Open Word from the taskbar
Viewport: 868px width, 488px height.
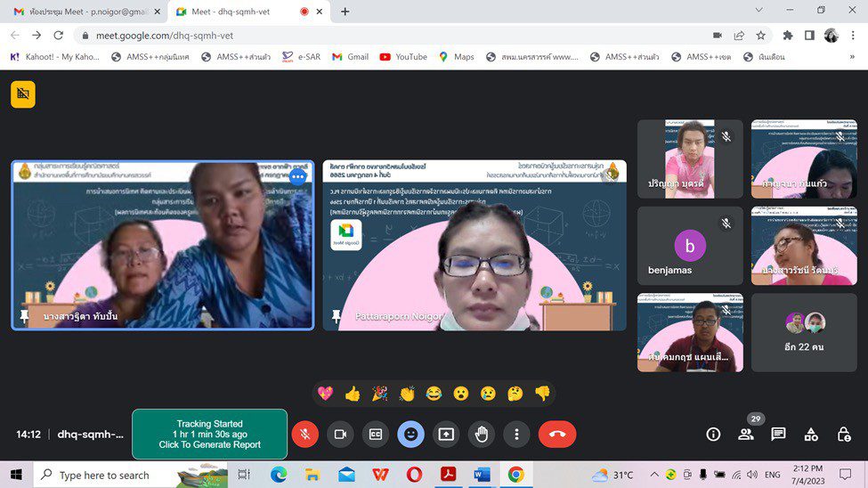pos(482,475)
